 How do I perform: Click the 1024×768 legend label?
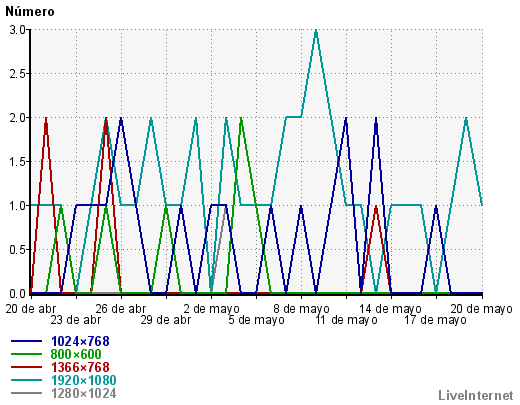point(80,341)
